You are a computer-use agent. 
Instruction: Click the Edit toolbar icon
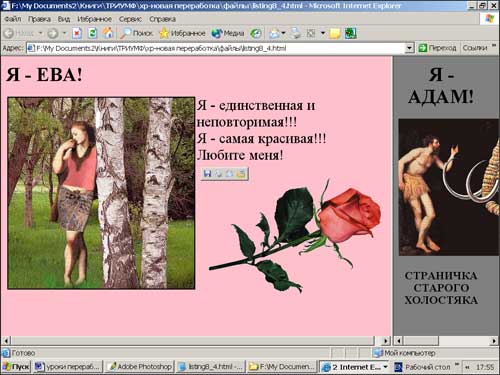311,33
